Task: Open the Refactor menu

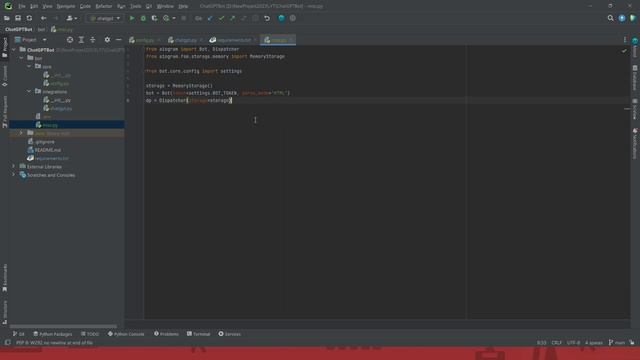Action: 104,7
